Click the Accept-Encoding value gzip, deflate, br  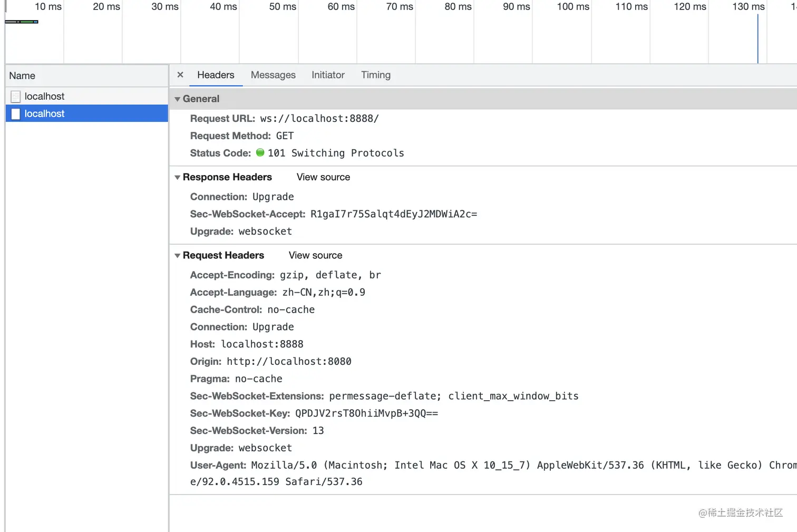click(331, 275)
